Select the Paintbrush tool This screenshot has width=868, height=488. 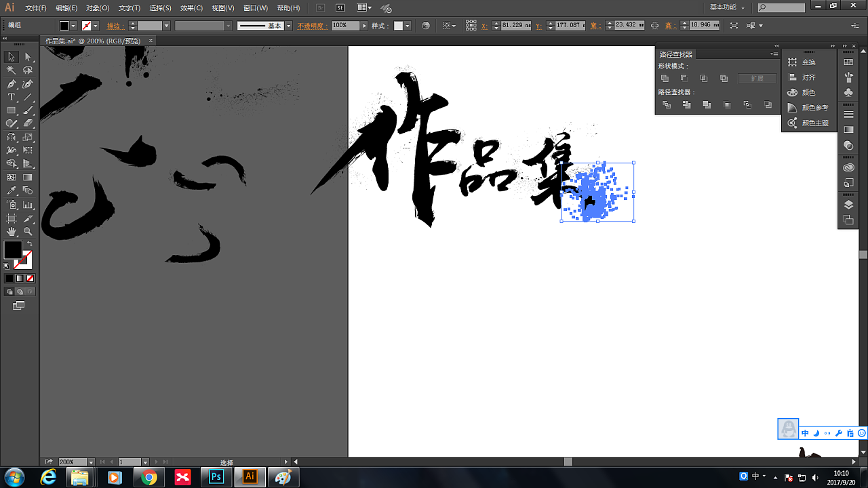click(x=28, y=110)
